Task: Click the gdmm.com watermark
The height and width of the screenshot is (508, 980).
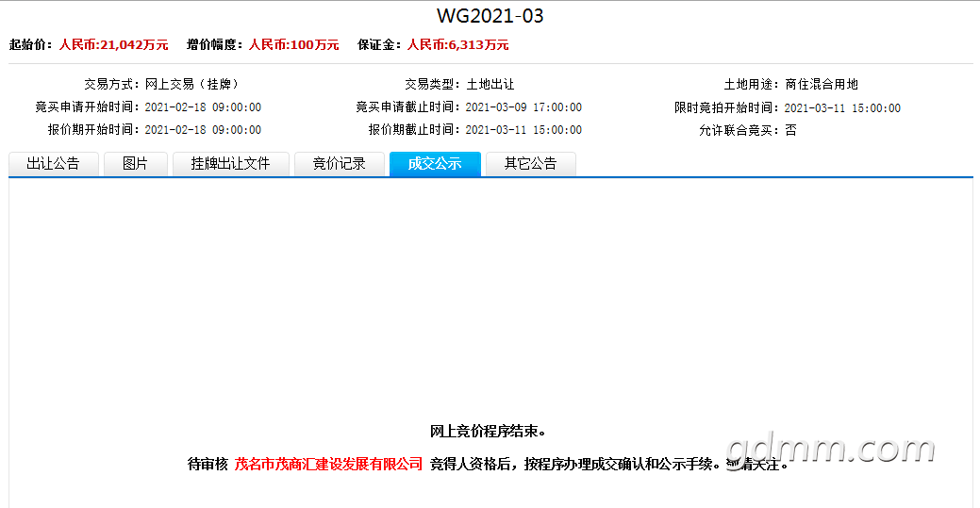Action: pos(831,449)
